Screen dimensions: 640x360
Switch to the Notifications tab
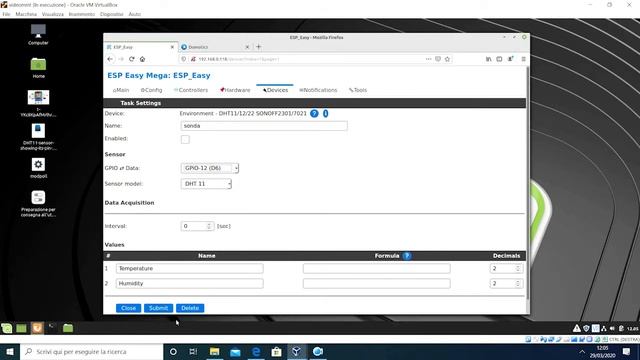(x=318, y=90)
